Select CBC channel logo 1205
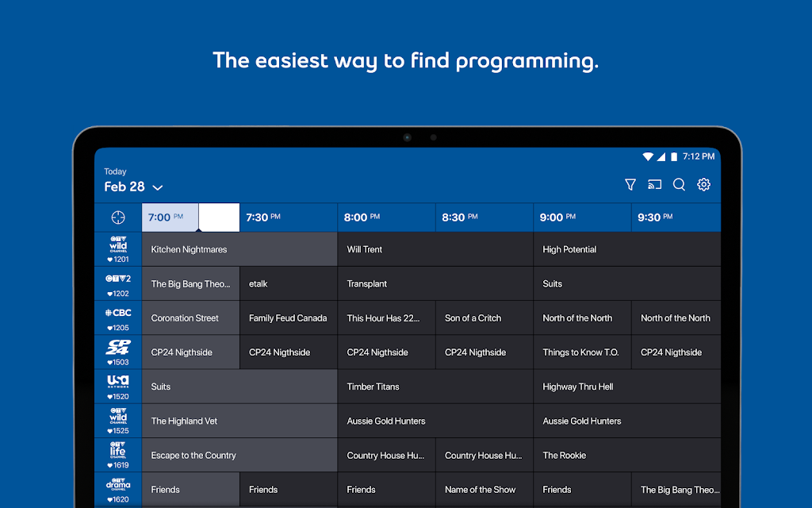 coord(118,313)
